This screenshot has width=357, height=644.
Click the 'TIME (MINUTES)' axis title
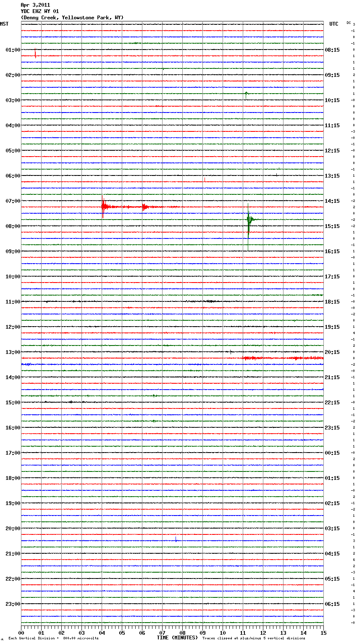point(177,638)
